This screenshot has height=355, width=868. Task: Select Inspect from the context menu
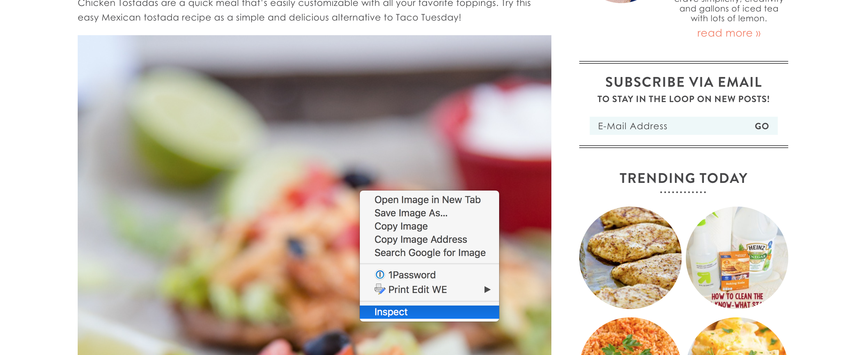(429, 312)
